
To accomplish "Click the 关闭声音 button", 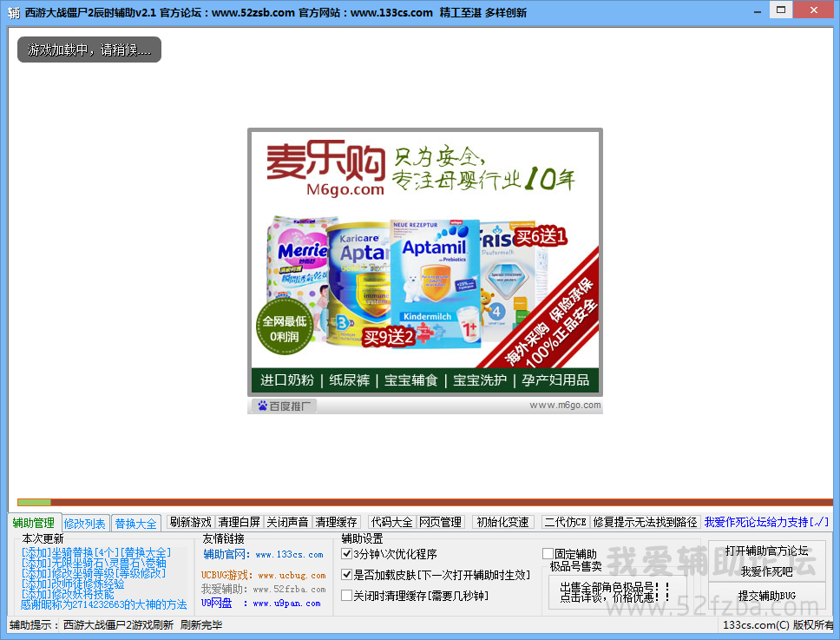I will tap(288, 522).
